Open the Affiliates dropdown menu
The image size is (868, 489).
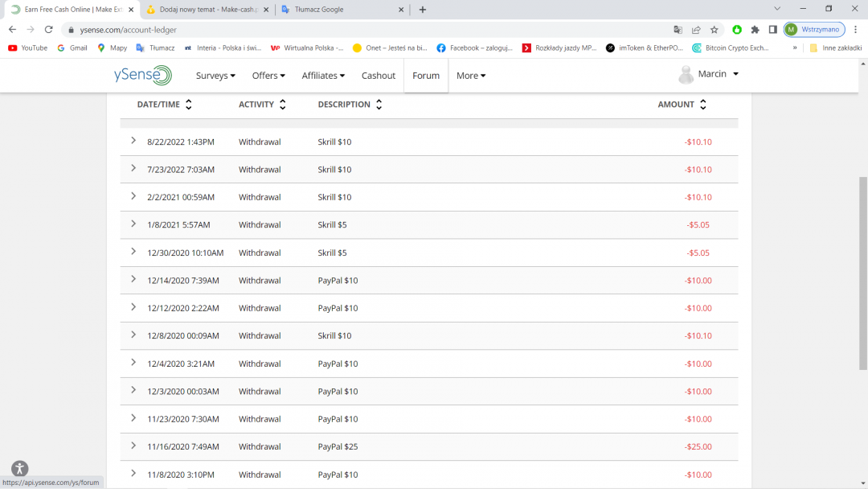[323, 76]
